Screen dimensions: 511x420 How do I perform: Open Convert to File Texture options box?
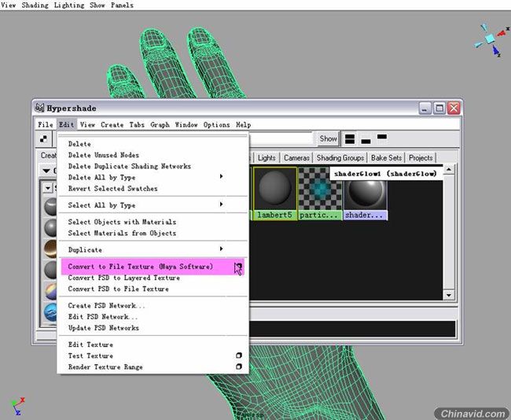pos(238,267)
